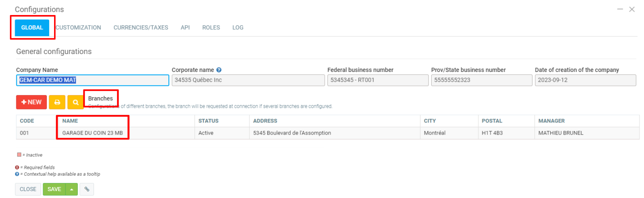The image size is (644, 198).
Task: Select the GARAGE DU COIN 23 MB row
Action: point(92,133)
